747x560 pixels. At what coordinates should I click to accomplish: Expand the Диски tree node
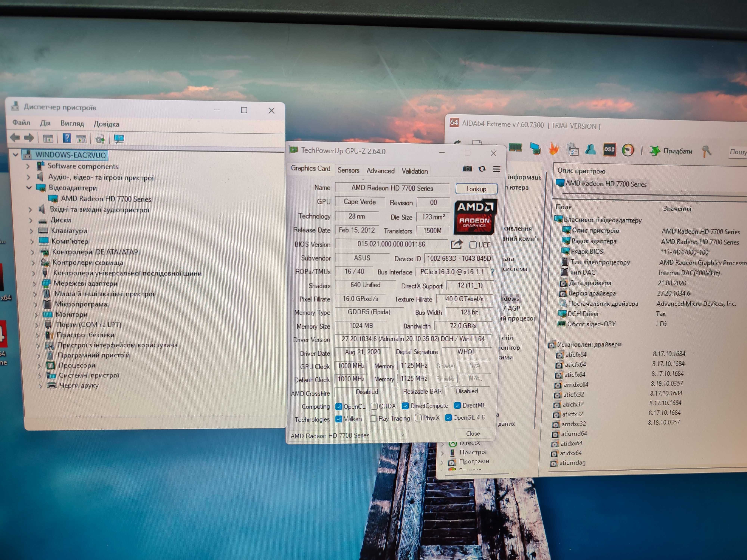pos(31,220)
